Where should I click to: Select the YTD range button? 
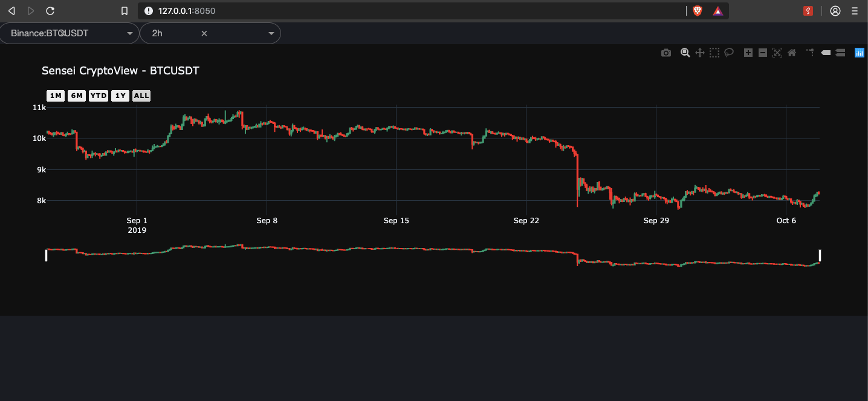(x=98, y=95)
